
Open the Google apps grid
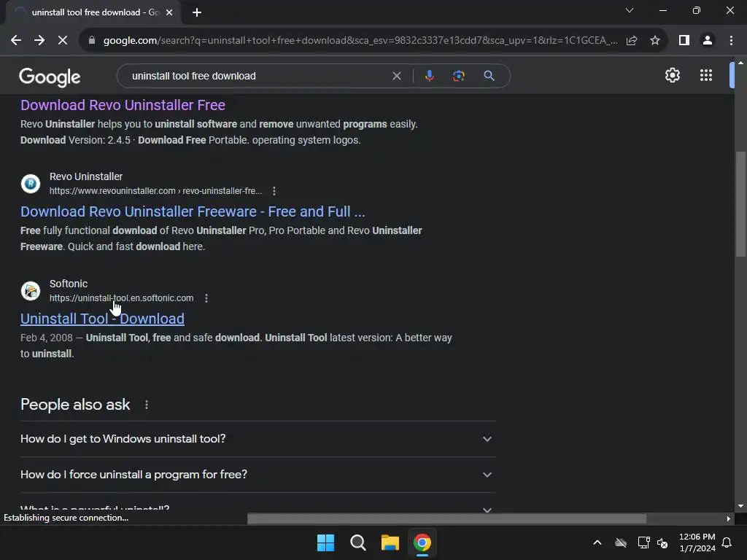tap(706, 75)
